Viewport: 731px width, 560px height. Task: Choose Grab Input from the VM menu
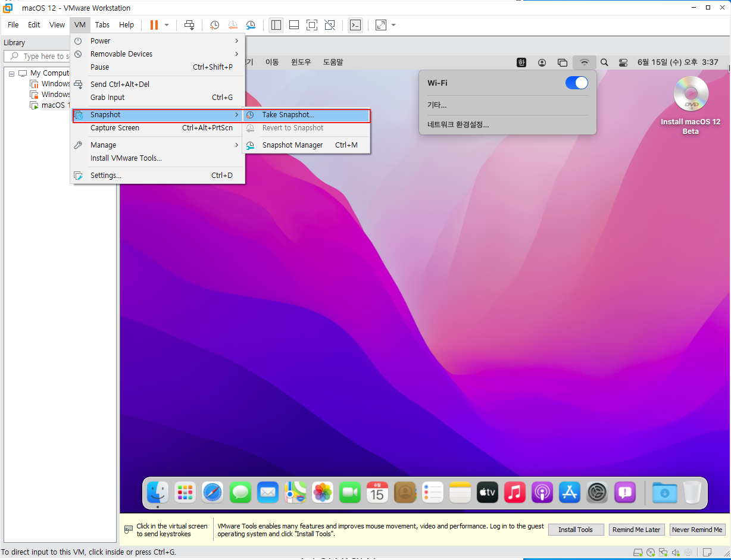coord(158,98)
